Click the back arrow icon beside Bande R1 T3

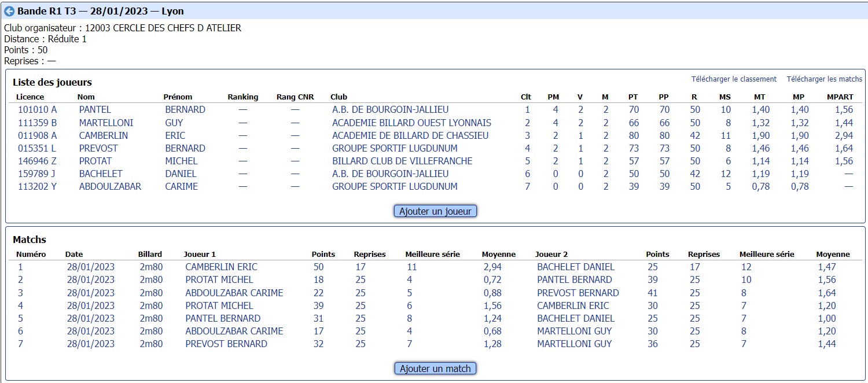(x=9, y=11)
